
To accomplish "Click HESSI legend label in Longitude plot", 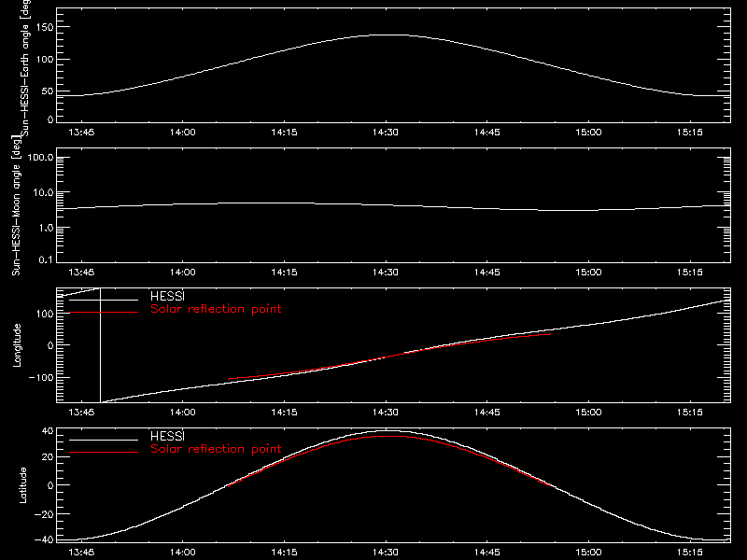I will pyautogui.click(x=167, y=297).
